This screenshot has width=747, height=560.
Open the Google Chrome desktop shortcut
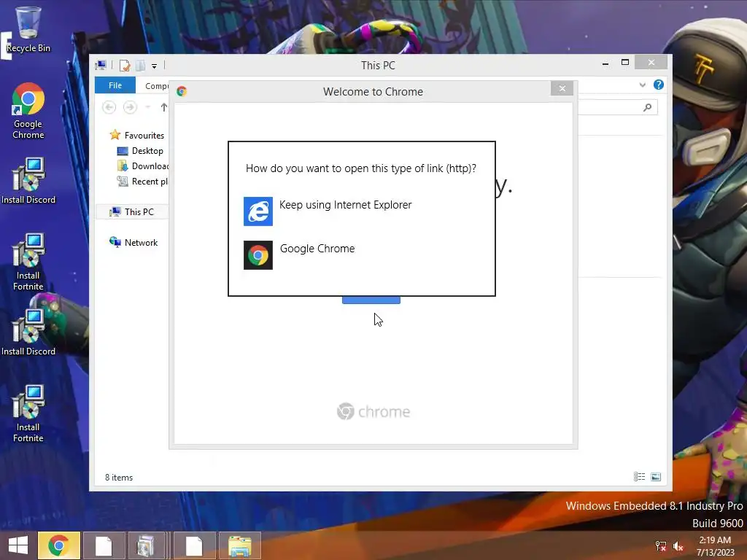[x=28, y=112]
